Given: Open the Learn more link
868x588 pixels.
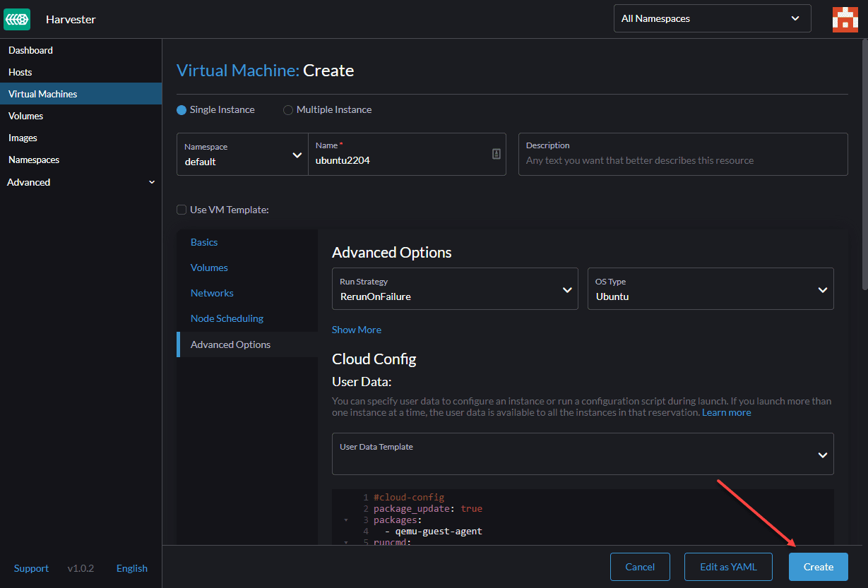Looking at the screenshot, I should click(726, 412).
